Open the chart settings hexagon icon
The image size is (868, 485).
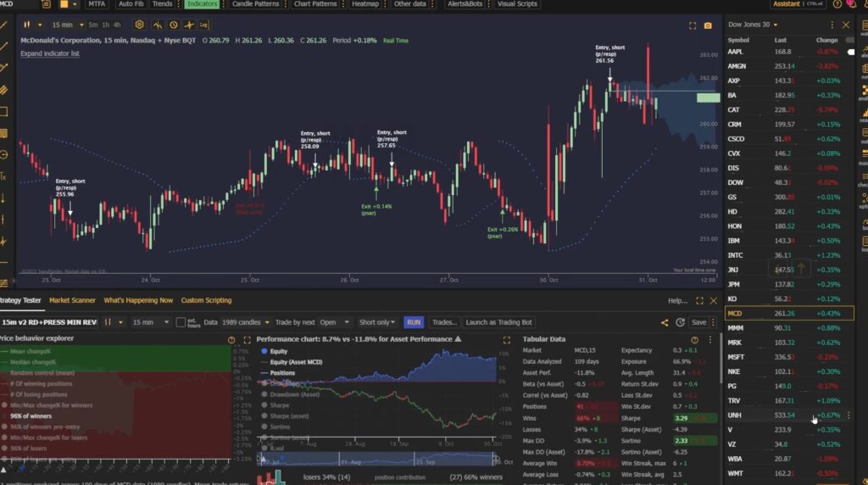pos(140,25)
